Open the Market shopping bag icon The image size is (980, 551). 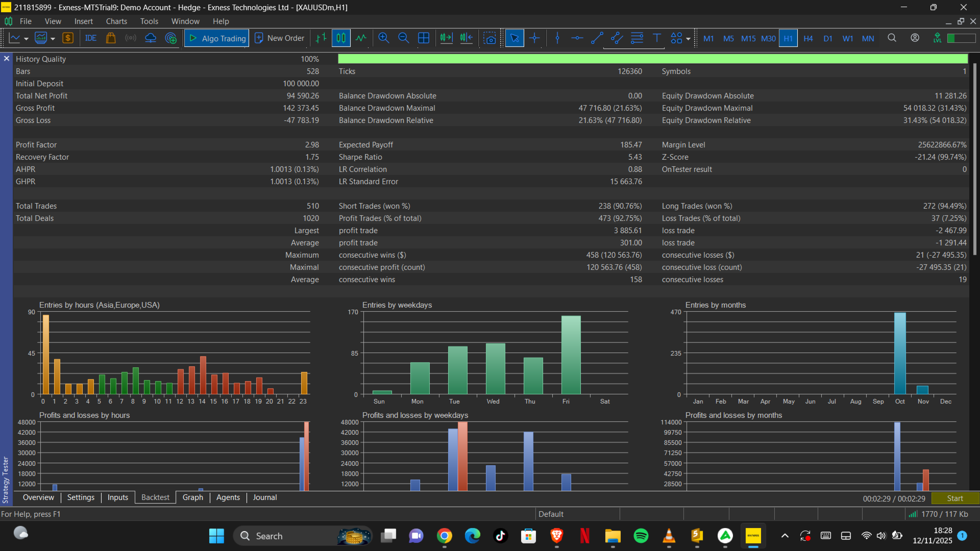111,38
